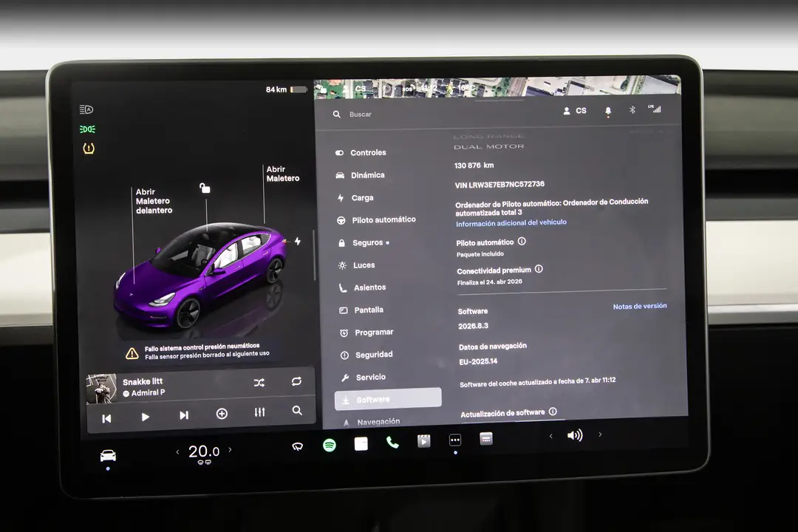
Task: Lower volume with left chevron
Action: 550,436
